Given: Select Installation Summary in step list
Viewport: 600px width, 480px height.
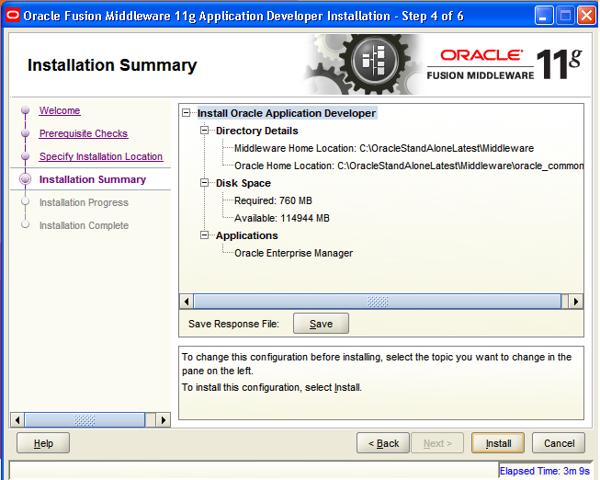Looking at the screenshot, I should (x=91, y=180).
